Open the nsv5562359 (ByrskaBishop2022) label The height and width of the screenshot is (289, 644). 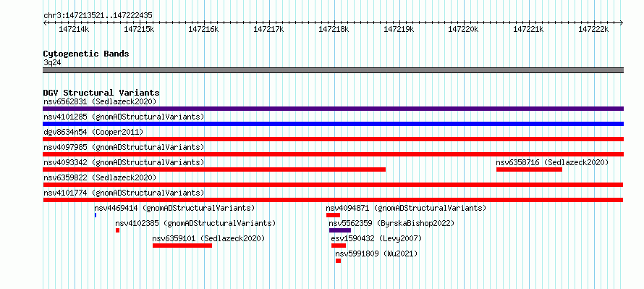coord(391,223)
